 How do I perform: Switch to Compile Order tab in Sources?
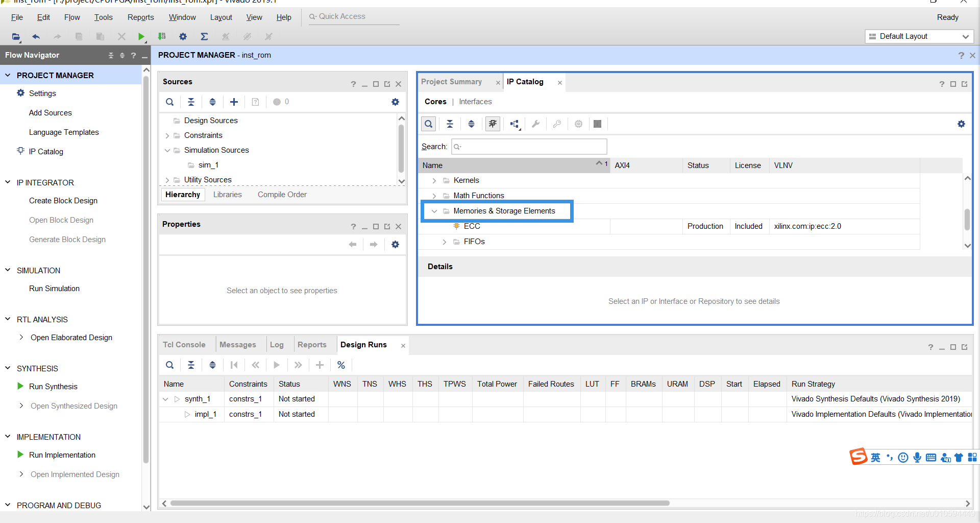pyautogui.click(x=282, y=195)
